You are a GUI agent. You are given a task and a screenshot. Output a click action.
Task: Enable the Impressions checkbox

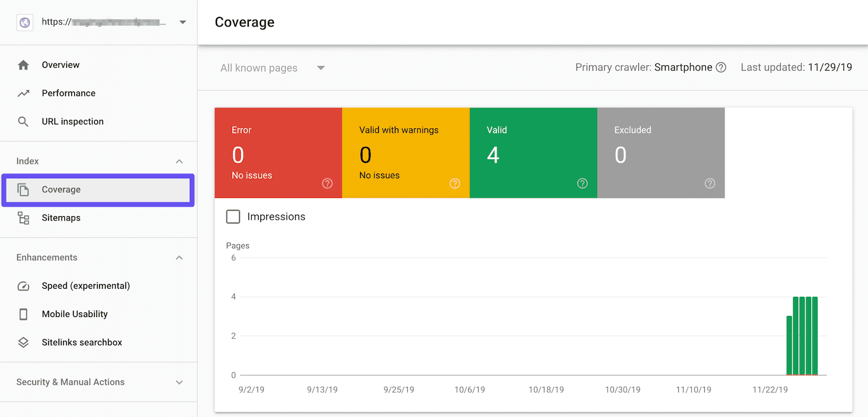click(233, 217)
